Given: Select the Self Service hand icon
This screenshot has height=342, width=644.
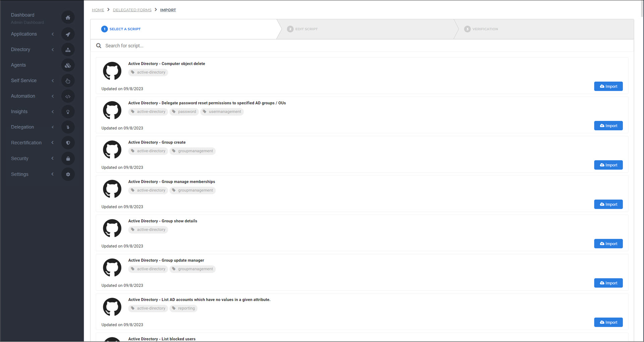Looking at the screenshot, I should pyautogui.click(x=68, y=81).
